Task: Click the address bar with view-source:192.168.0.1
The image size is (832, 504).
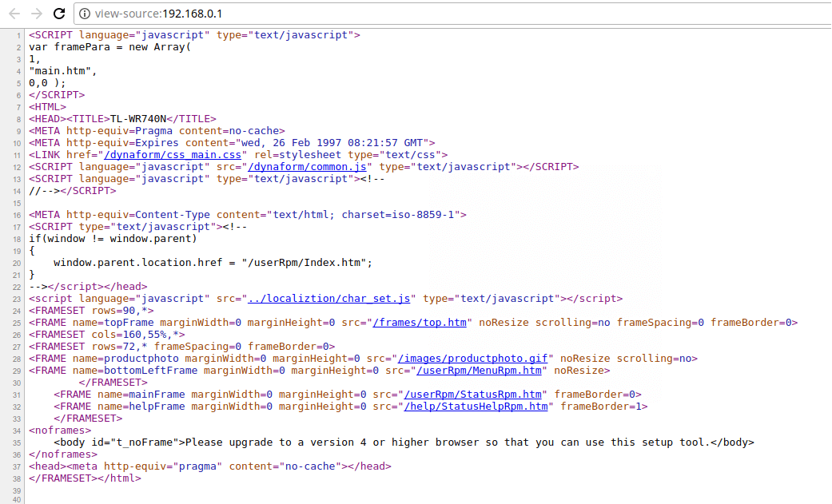Action: pyautogui.click(x=454, y=14)
